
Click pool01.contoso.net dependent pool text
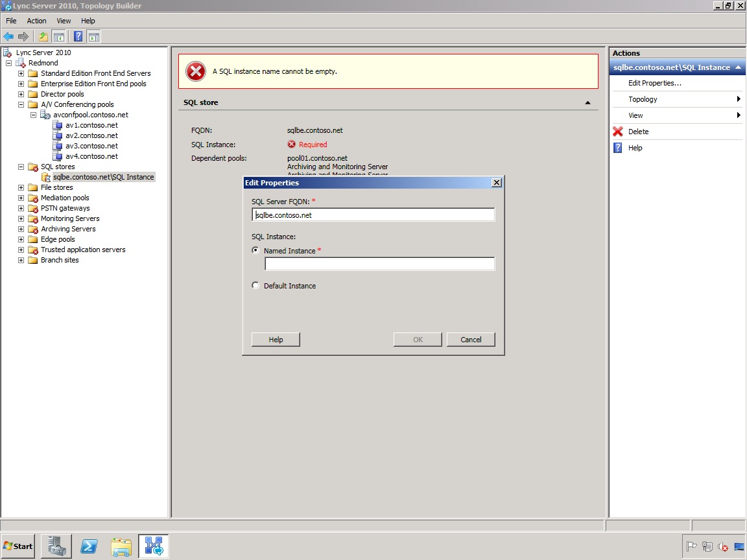point(317,158)
